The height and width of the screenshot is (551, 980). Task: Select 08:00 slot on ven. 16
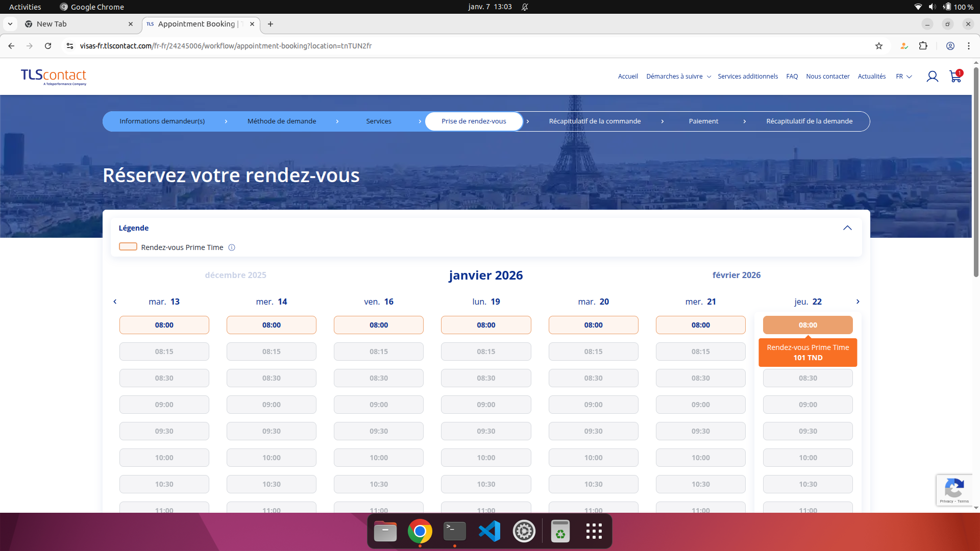pyautogui.click(x=379, y=325)
